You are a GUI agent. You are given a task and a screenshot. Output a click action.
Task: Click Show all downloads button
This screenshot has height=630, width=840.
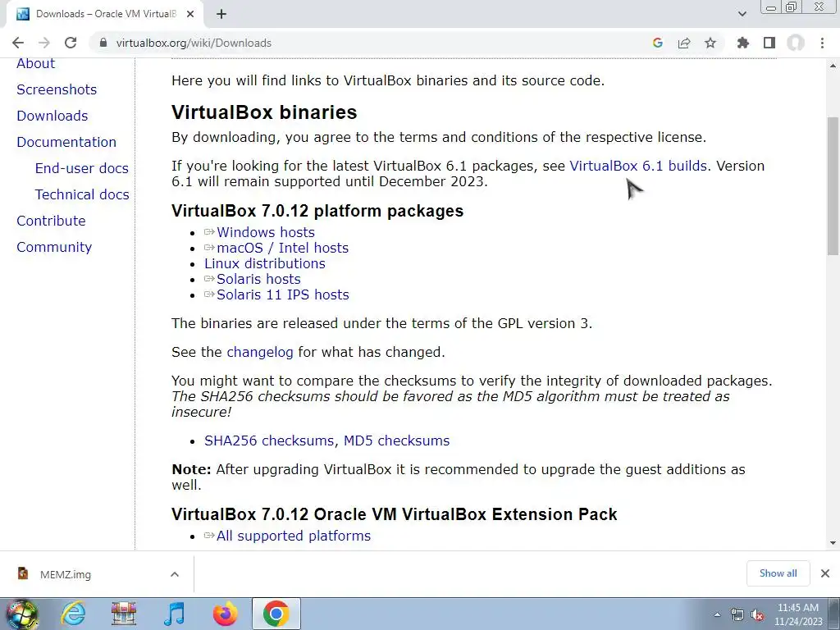click(x=778, y=573)
